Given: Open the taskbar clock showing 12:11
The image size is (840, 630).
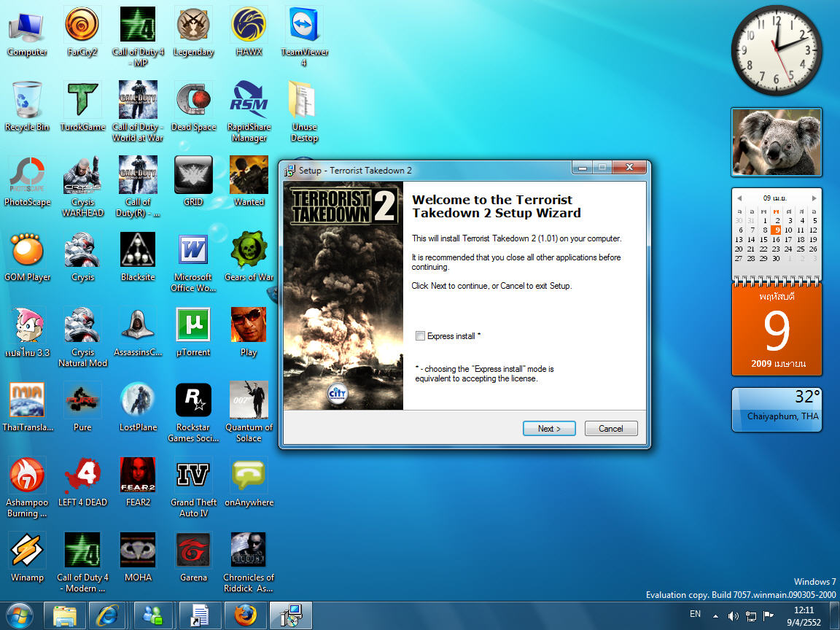Looking at the screenshot, I should point(804,616).
